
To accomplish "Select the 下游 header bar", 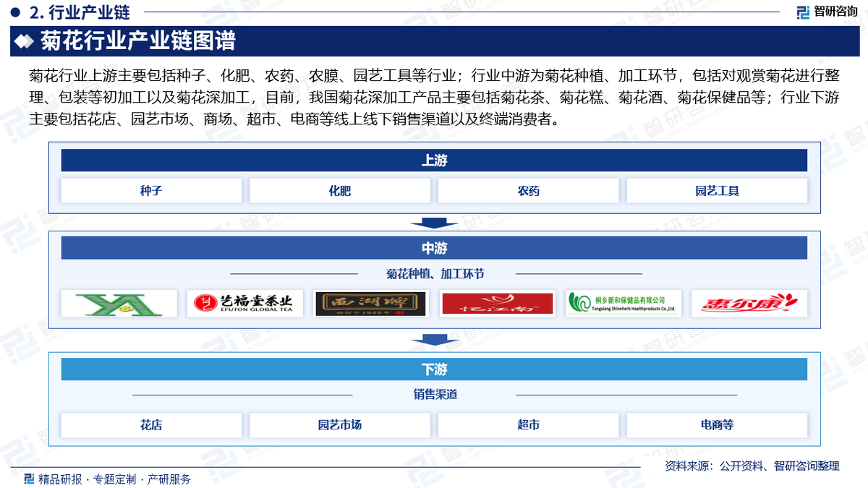I will 434,369.
